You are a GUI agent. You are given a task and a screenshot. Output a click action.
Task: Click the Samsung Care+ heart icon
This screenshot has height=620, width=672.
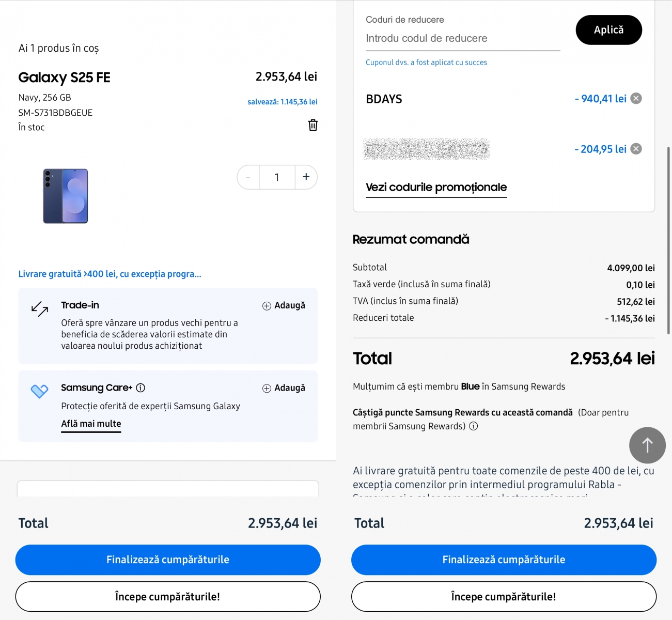[x=39, y=391]
